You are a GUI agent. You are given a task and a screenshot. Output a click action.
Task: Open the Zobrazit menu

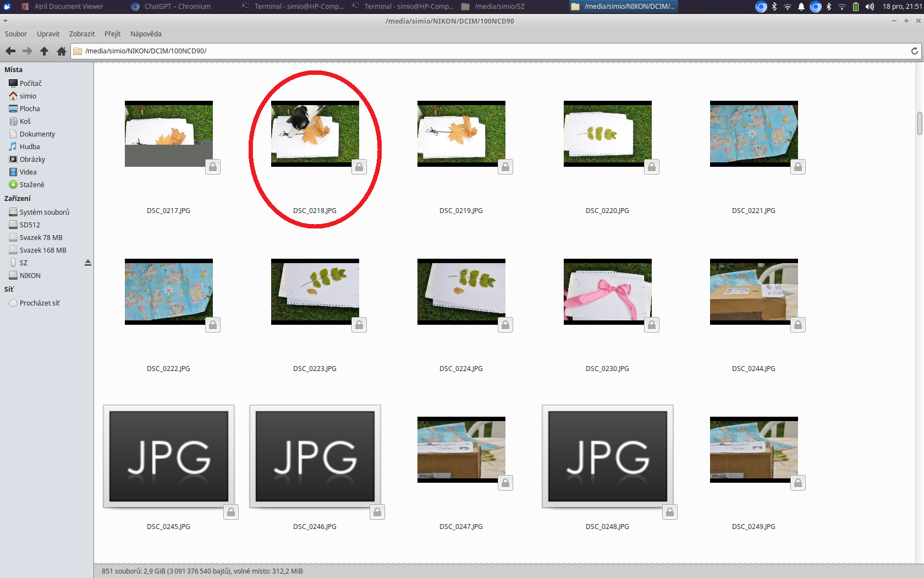[81, 34]
